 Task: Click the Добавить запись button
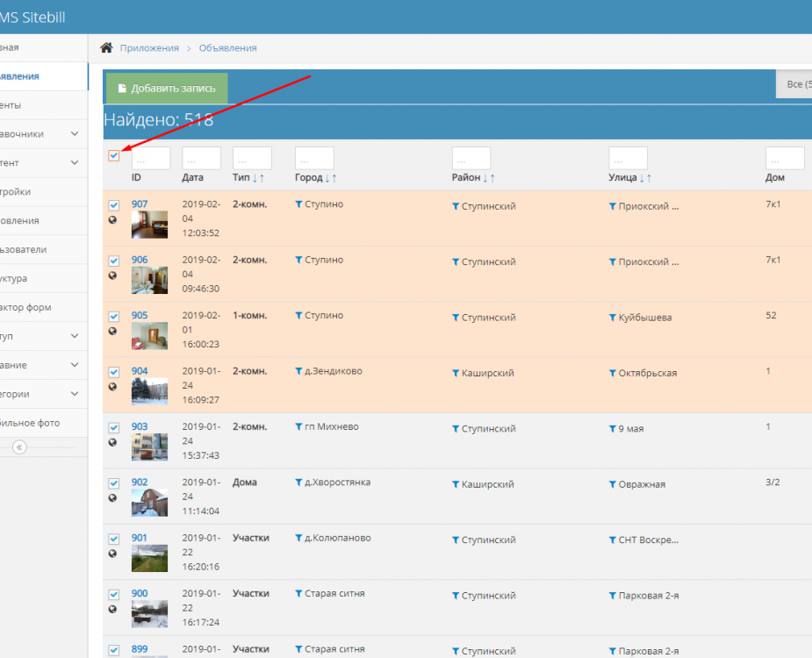point(167,89)
